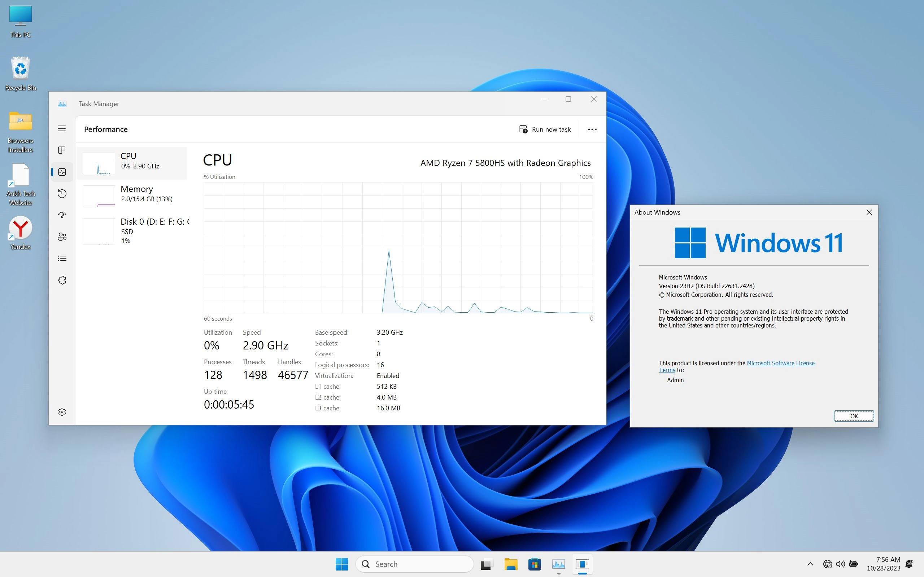Select the Performance page icon

62,172
